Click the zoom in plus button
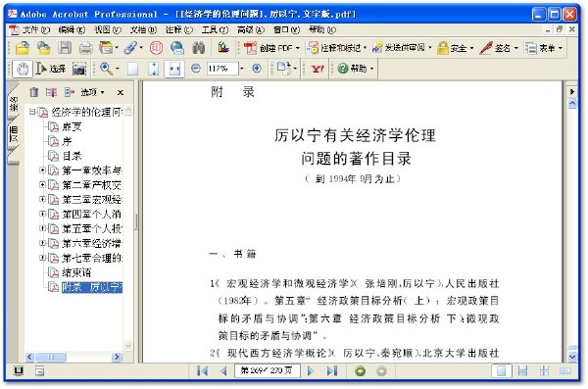This screenshot has width=588, height=389. 257,69
